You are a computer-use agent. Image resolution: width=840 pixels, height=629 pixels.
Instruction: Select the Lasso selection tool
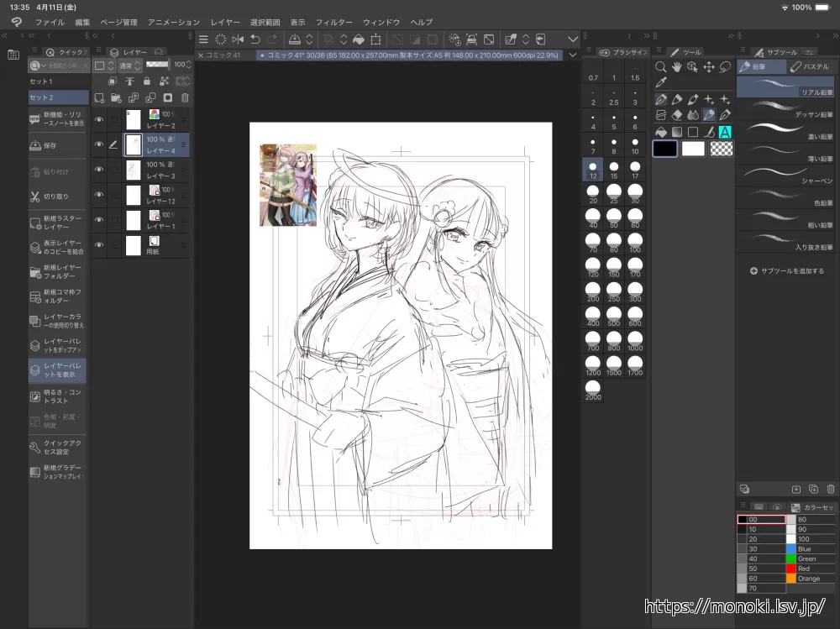point(725,67)
